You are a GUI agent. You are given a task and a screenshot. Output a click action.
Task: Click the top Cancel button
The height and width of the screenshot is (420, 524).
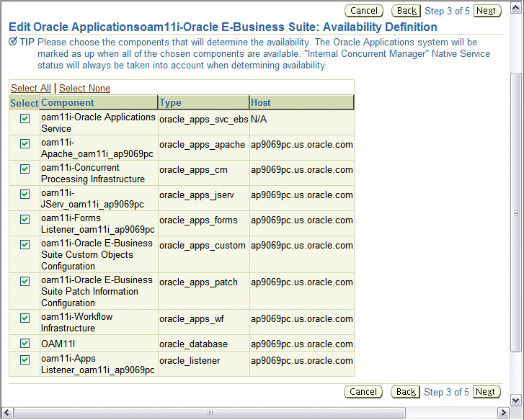[363, 11]
